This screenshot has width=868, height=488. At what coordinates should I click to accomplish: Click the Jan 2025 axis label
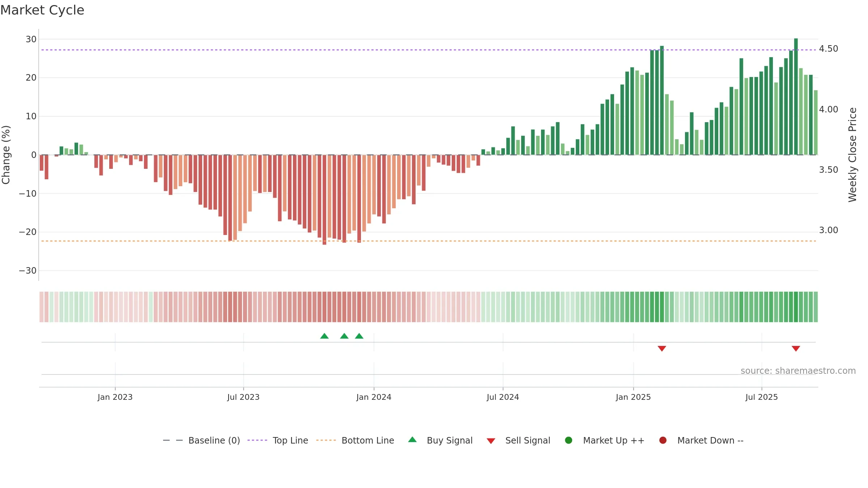[633, 397]
